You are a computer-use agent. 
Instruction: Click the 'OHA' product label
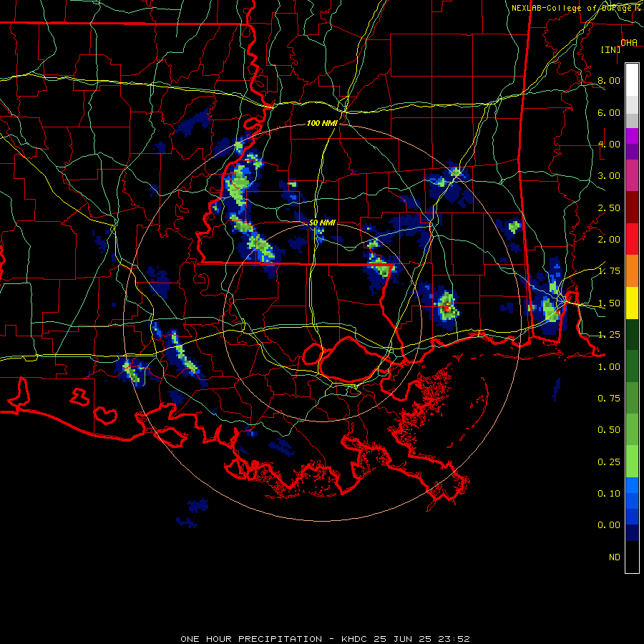[x=629, y=43]
